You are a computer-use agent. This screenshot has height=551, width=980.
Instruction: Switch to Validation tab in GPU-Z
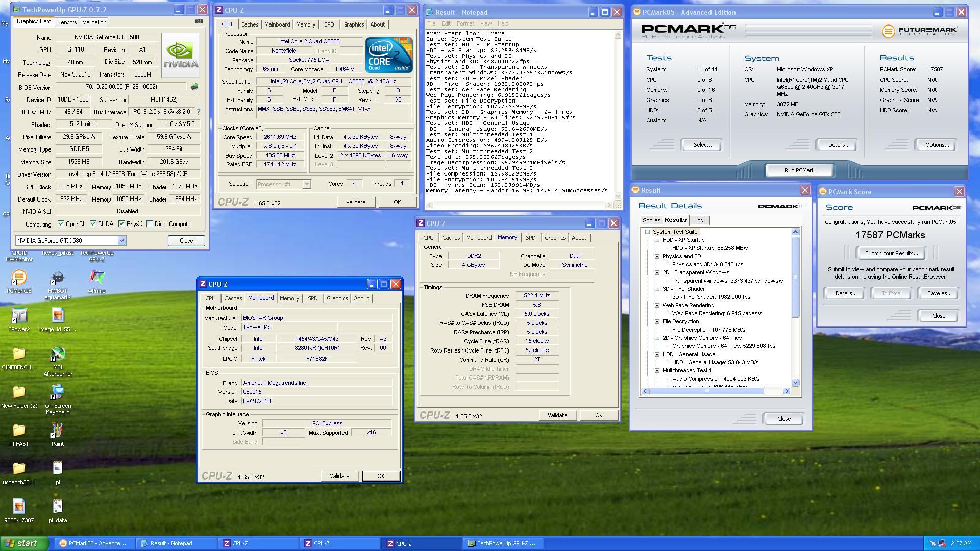click(94, 22)
